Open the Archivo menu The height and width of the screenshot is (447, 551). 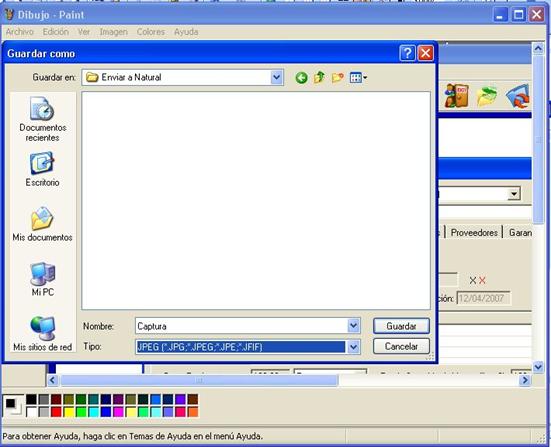(20, 32)
